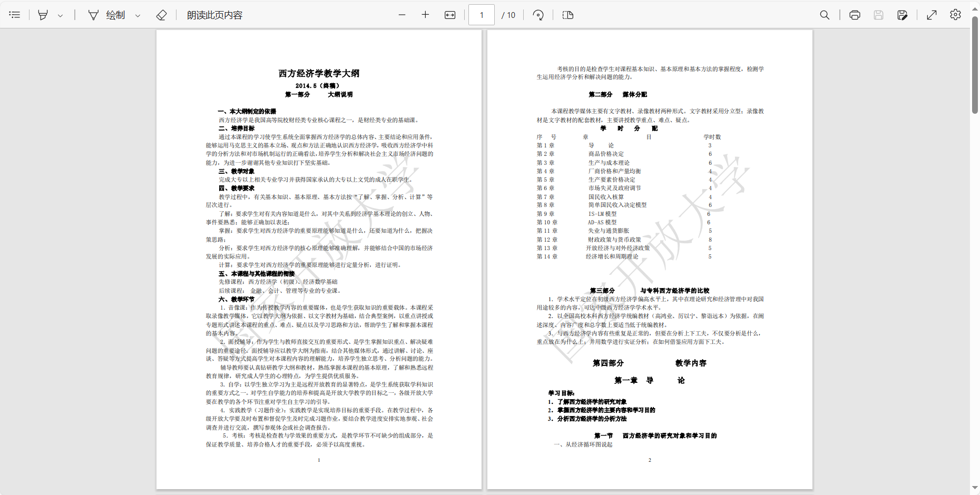Viewport: 980px width, 495px height.
Task: Click the save as icon
Action: pos(902,15)
